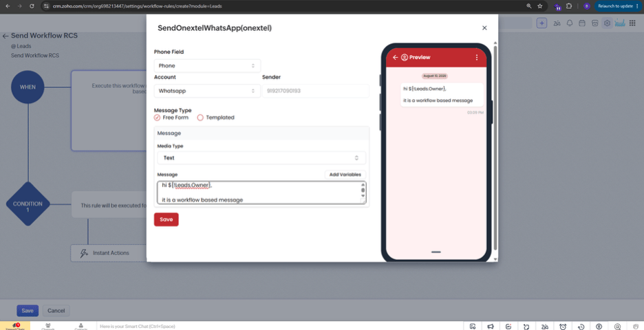Open Channels in the bottom chat bar

[x=48, y=327]
